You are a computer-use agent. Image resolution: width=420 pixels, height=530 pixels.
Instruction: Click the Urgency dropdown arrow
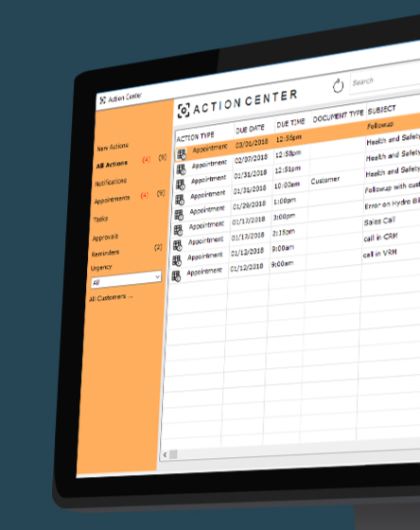(157, 276)
